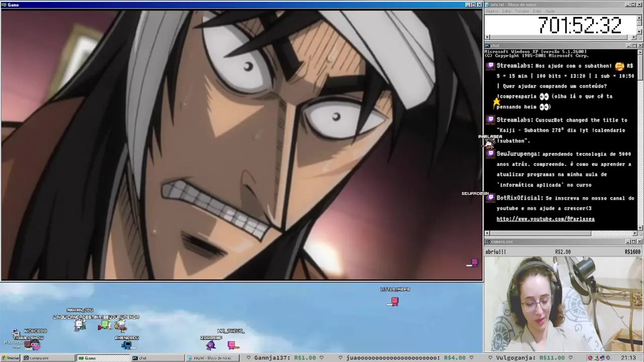This screenshot has height=362, width=644.
Task: Click the camera.exe title bar icon
Action: point(488,242)
